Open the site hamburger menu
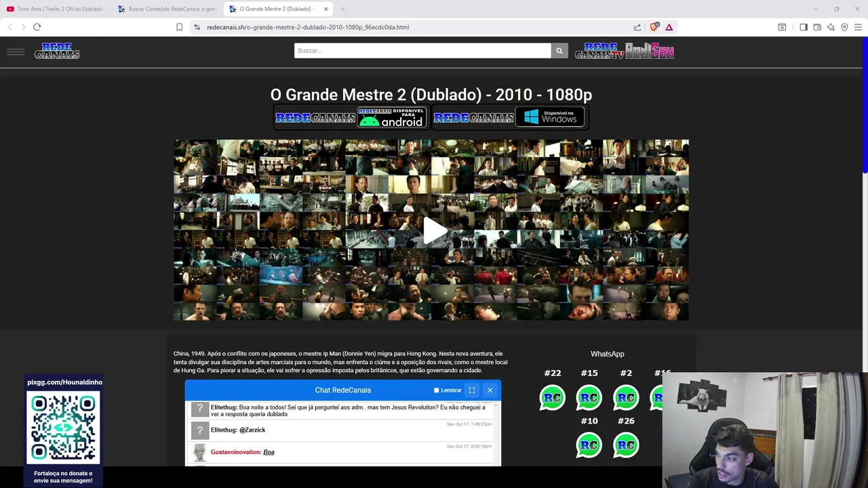 [16, 52]
